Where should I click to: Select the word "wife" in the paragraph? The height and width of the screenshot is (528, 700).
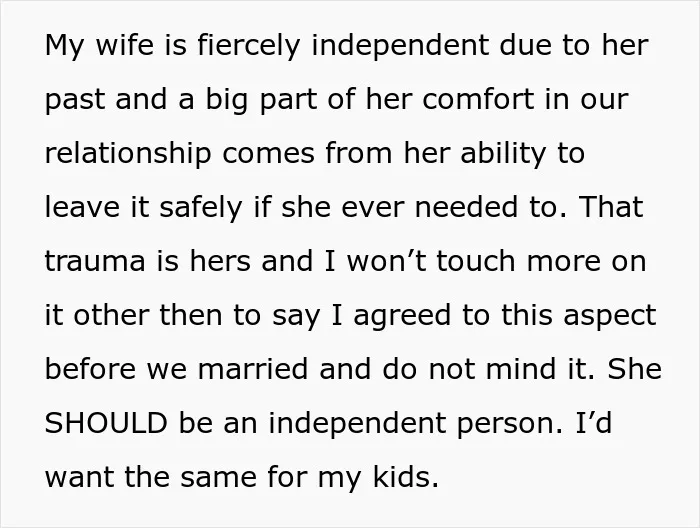pos(124,45)
